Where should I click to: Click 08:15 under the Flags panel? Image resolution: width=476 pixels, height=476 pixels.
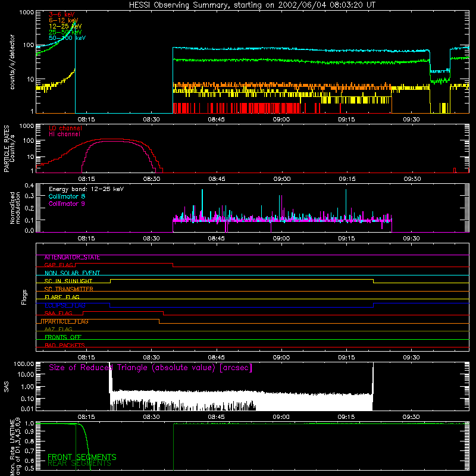pos(86,358)
